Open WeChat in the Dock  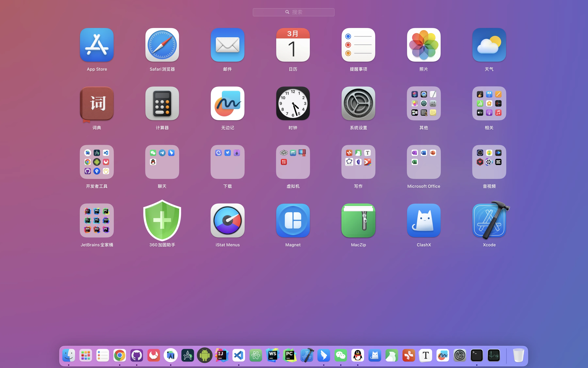[341, 355]
